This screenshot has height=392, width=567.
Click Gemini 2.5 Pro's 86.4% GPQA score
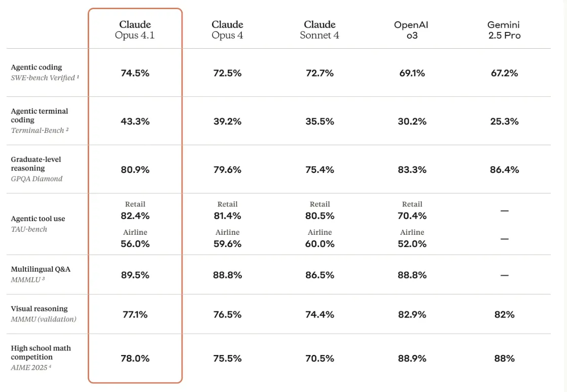click(504, 170)
